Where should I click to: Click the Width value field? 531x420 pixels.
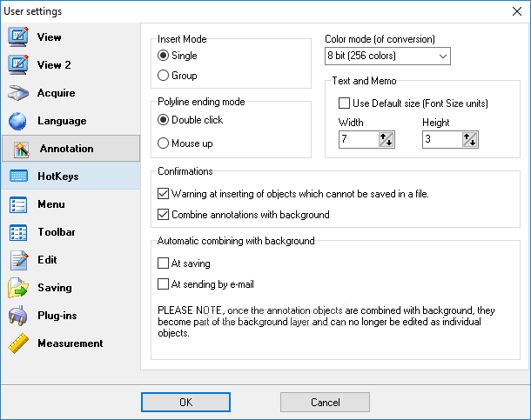359,139
